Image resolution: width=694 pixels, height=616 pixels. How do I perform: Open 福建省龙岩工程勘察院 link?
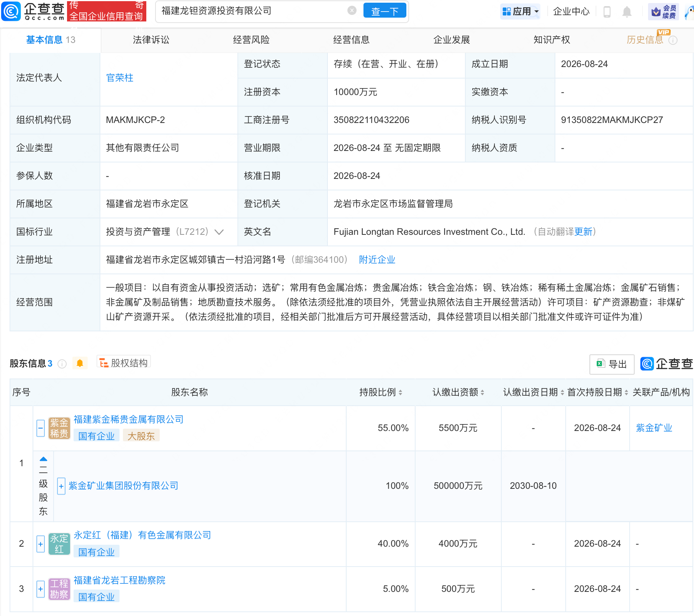(119, 580)
